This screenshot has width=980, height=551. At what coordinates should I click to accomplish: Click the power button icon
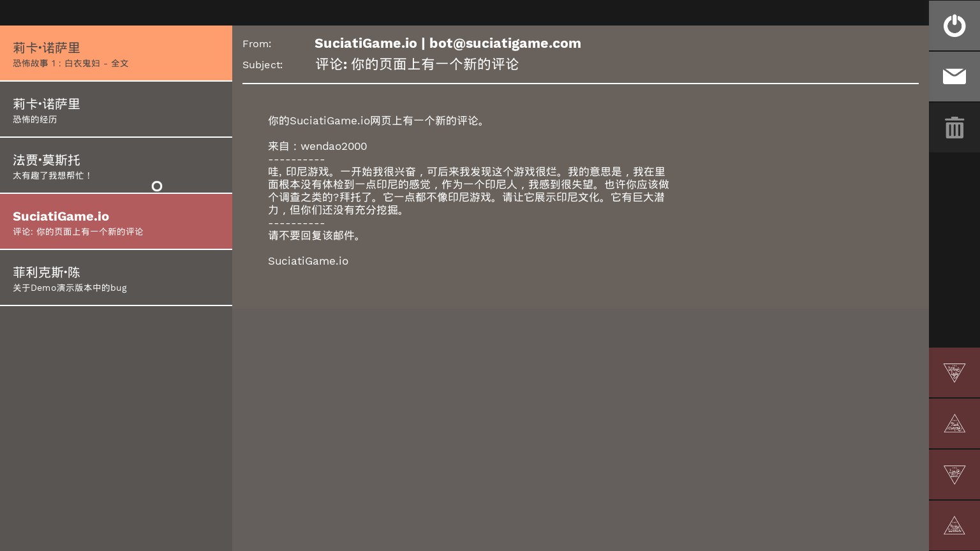954,26
